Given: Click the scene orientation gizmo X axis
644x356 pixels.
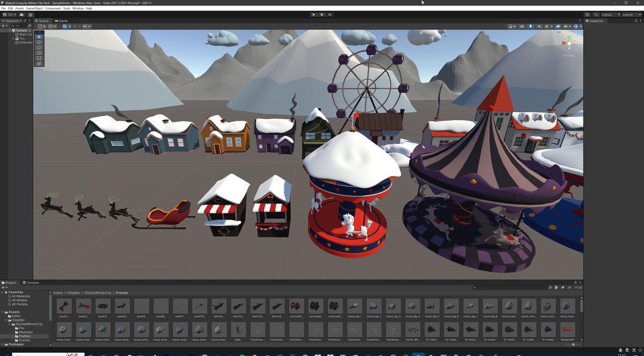Looking at the screenshot, I should [x=563, y=42].
